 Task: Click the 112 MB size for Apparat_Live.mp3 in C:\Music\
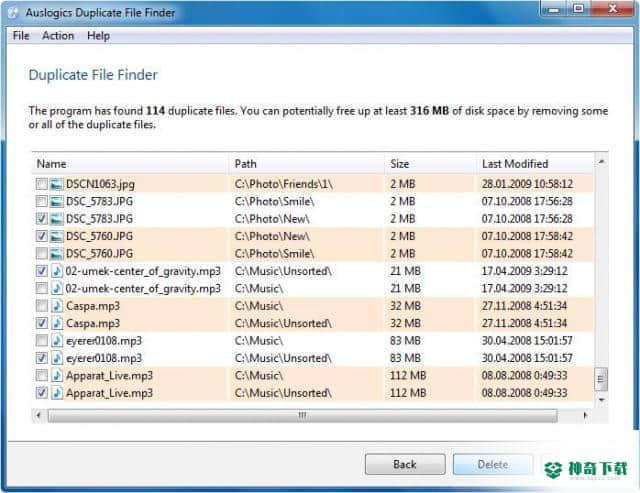(408, 375)
